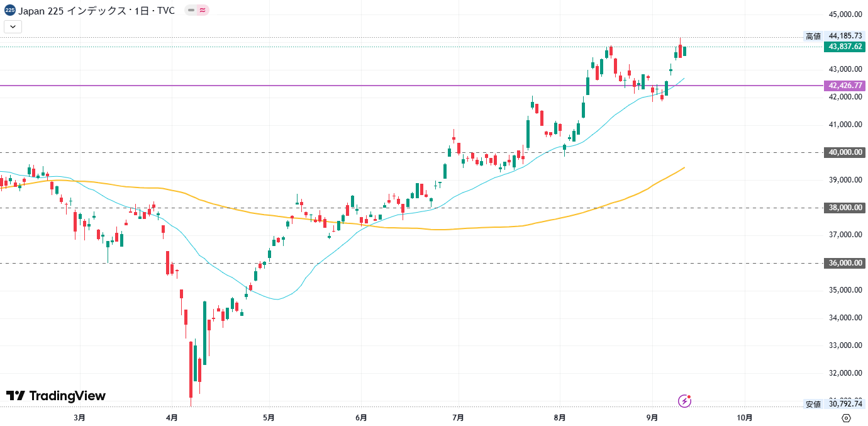Viewport: 868px width, 426px height.
Task: Click the pink approximate-data indicator icon
Action: tap(203, 11)
